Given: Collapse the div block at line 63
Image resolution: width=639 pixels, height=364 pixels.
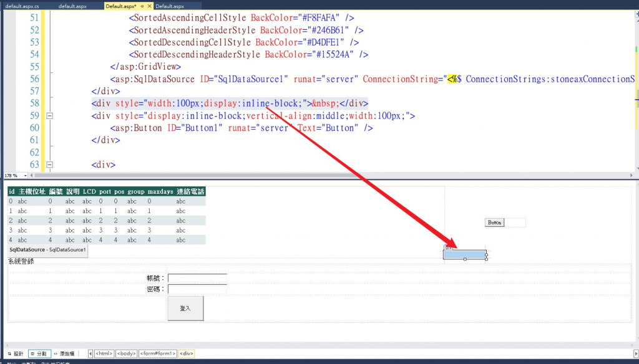Looking at the screenshot, I should pos(50,165).
